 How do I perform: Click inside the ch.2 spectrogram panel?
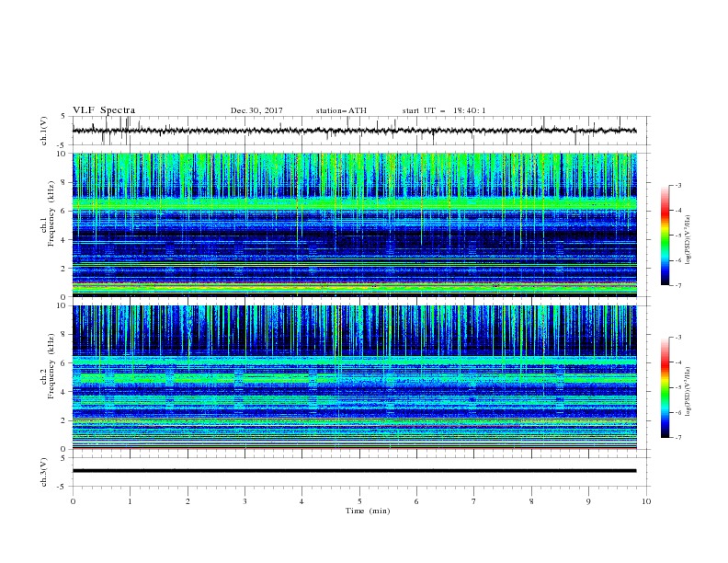point(355,377)
